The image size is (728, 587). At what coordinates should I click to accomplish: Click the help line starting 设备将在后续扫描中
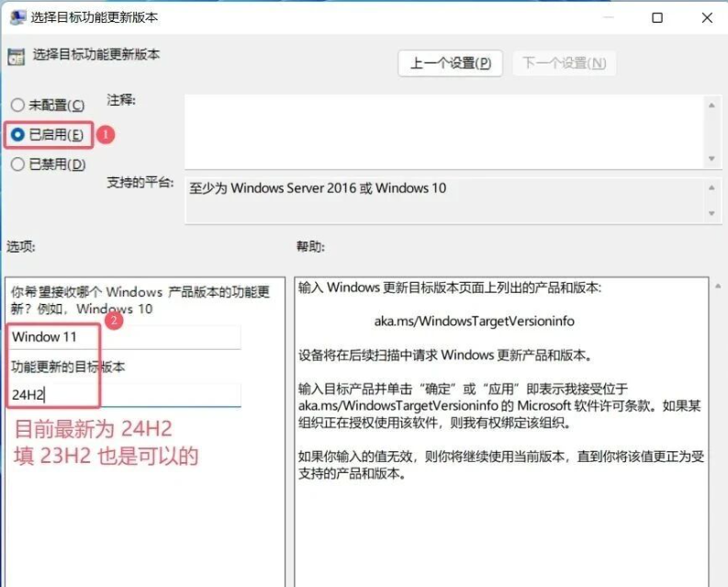tap(446, 356)
